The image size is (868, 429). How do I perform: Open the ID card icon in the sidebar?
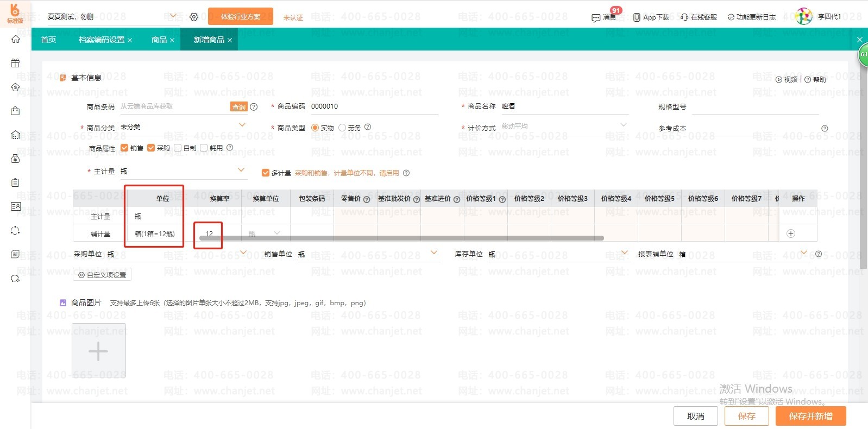[x=15, y=206]
